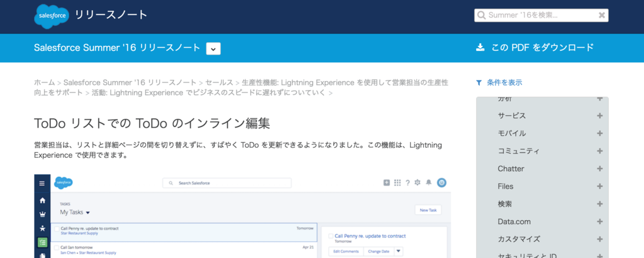Click the ToDo リストでの ToDo のインライン編集 heading
This screenshot has width=644, height=258.
[x=152, y=123]
